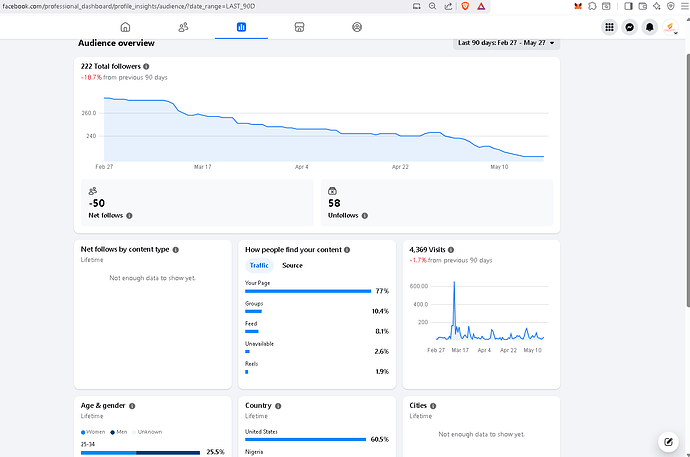Switch to the Source view
The height and width of the screenshot is (457, 690).
click(292, 265)
